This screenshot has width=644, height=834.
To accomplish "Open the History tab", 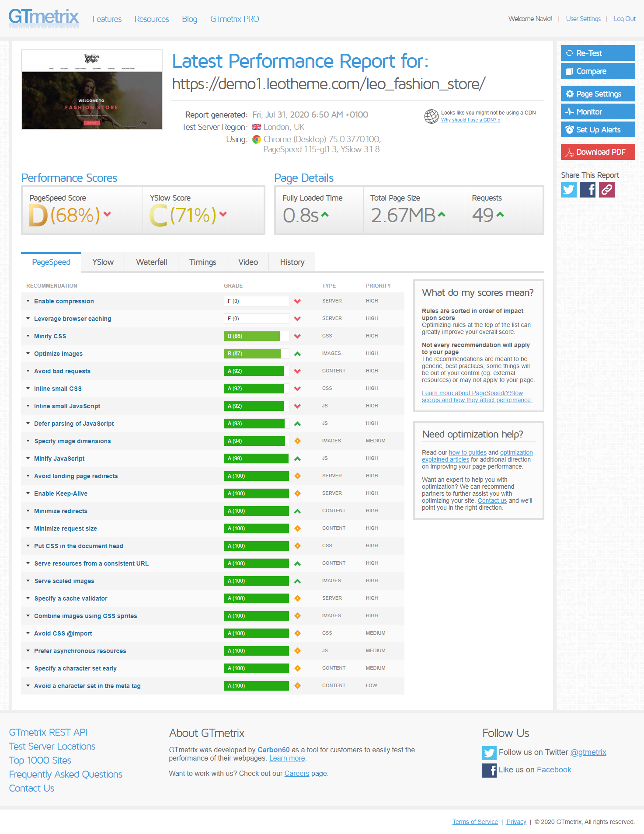I will point(292,262).
